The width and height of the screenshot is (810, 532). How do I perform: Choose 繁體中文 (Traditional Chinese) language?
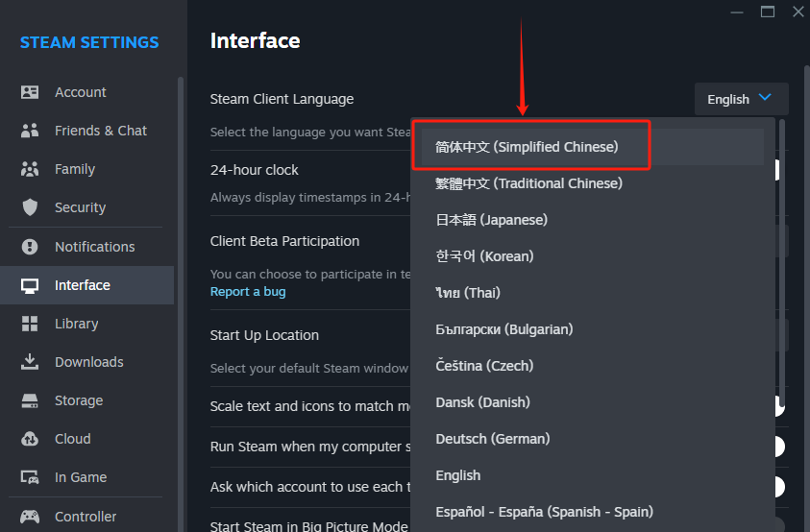pyautogui.click(x=593, y=183)
